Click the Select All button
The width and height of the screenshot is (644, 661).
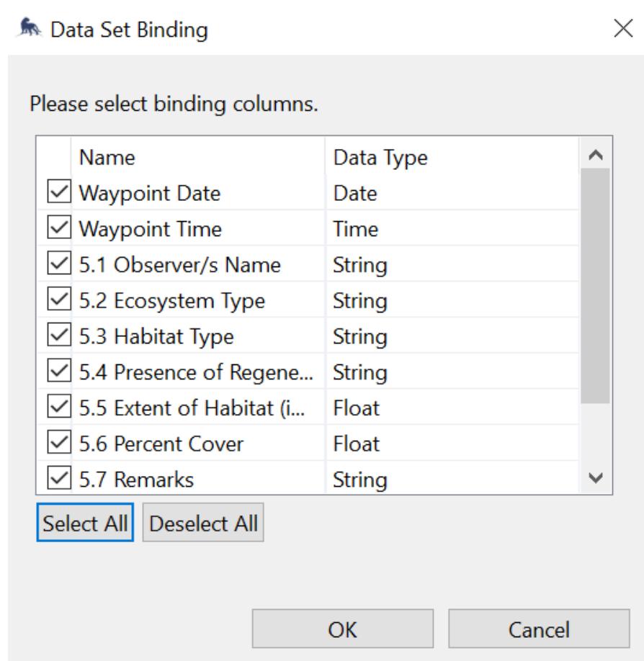(x=86, y=523)
